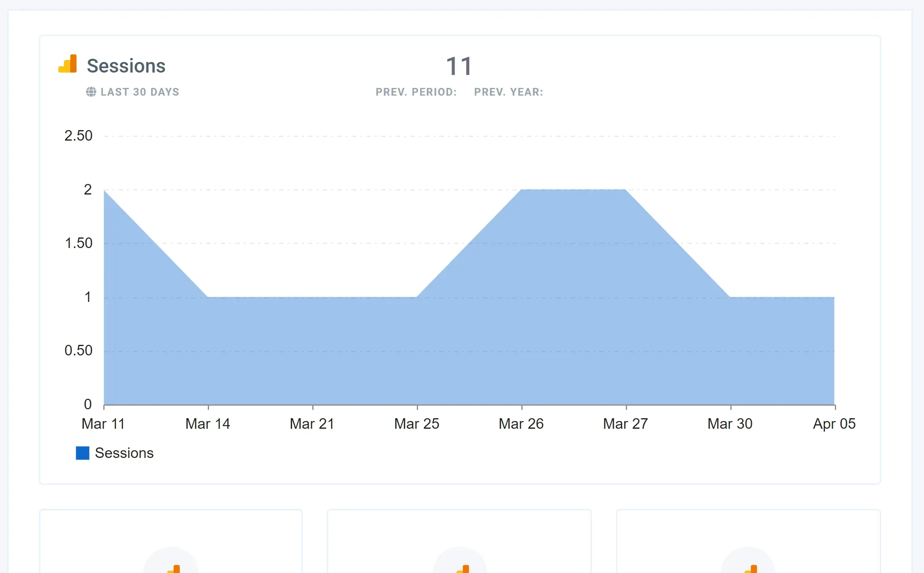Click the 2.50 y-axis value

79,136
